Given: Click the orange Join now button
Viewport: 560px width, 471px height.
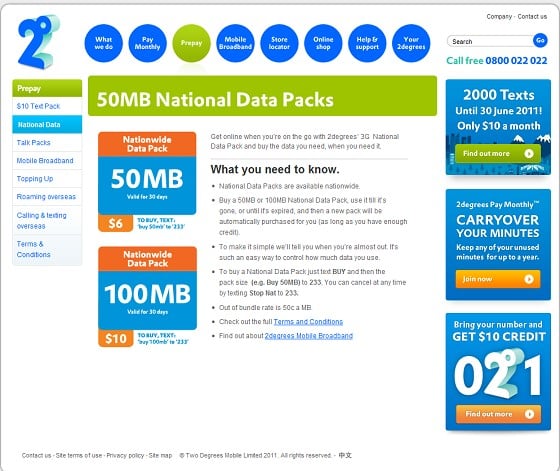Looking at the screenshot, I should (498, 279).
